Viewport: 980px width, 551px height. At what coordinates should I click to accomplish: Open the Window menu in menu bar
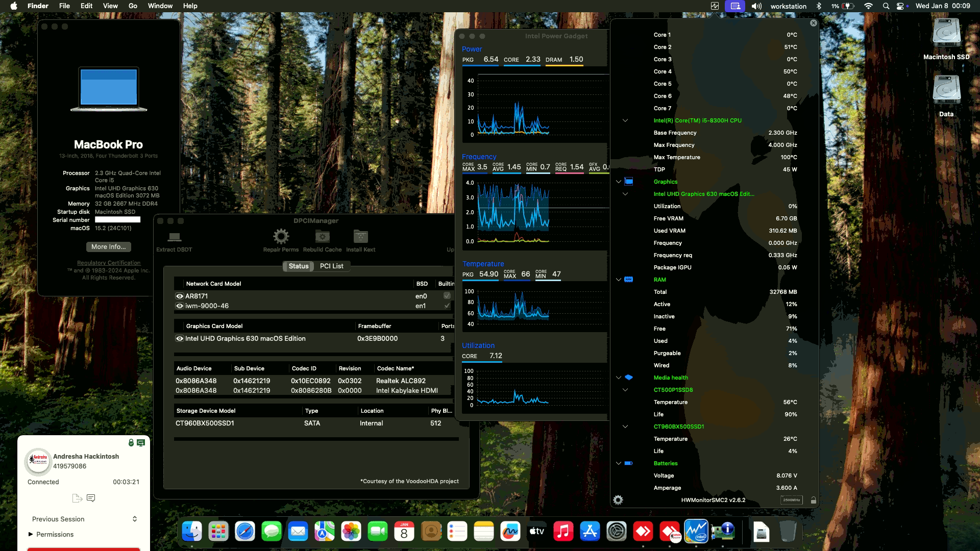[160, 6]
